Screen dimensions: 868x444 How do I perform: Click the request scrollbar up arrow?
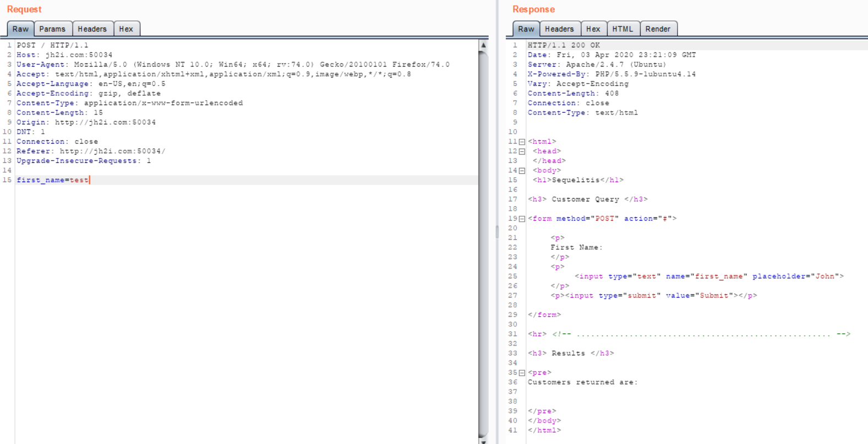click(x=483, y=45)
